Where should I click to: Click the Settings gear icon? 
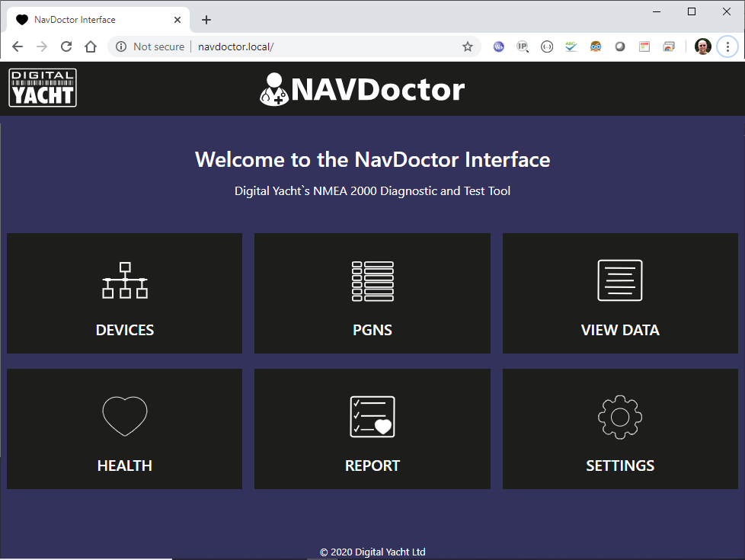pos(620,416)
